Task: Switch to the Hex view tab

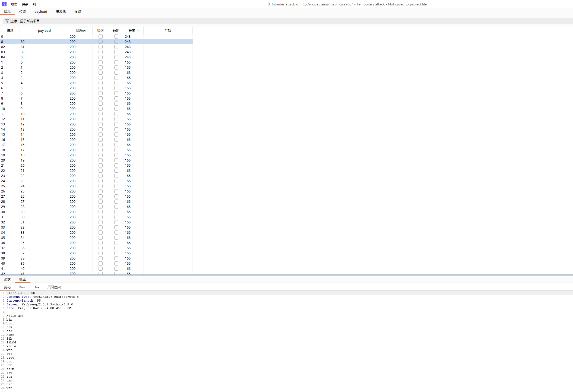Action: coord(36,287)
